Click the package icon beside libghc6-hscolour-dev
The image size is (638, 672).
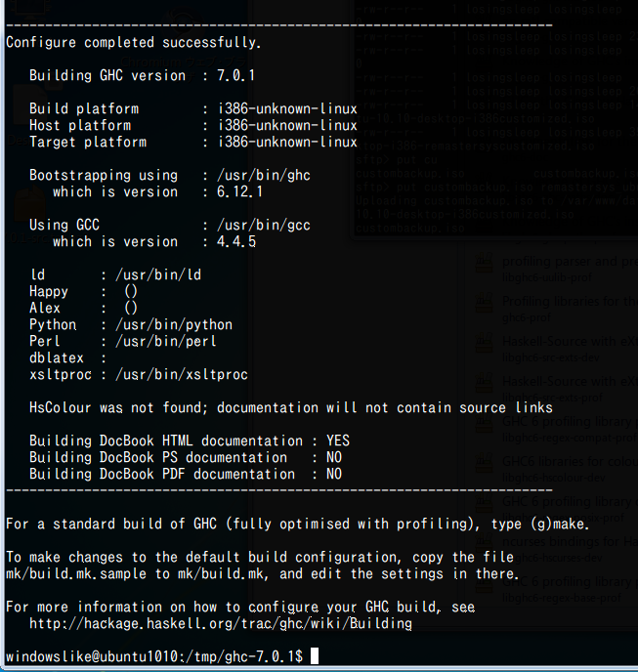[485, 463]
